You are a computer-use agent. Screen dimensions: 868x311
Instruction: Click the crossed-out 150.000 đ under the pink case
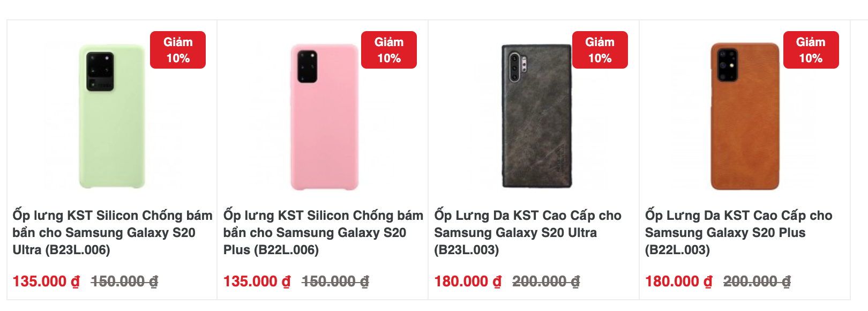click(335, 282)
